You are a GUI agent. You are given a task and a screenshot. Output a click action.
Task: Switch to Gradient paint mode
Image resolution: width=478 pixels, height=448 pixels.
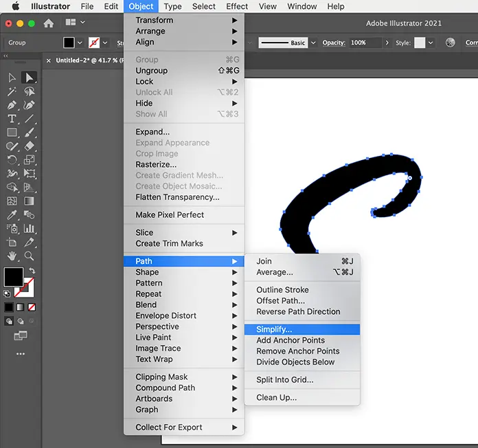tap(20, 306)
